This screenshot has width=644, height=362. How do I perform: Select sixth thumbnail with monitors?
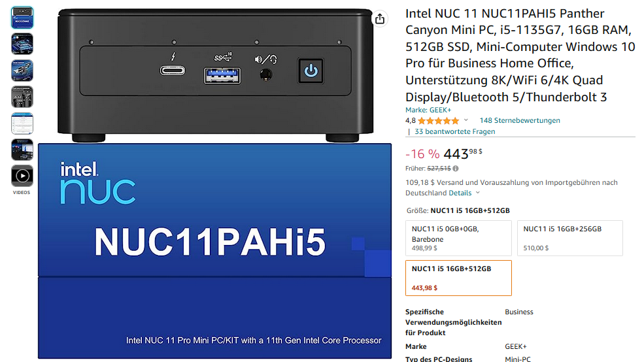pyautogui.click(x=22, y=150)
